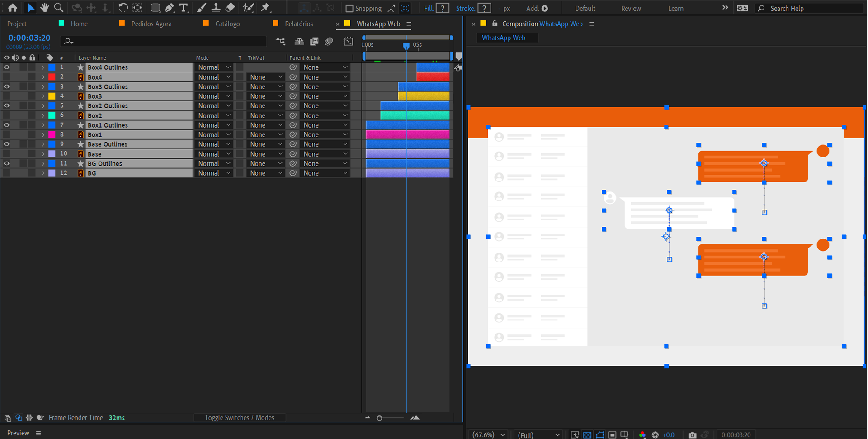868x439 pixels.
Task: Select the Rotation tool
Action: click(123, 8)
